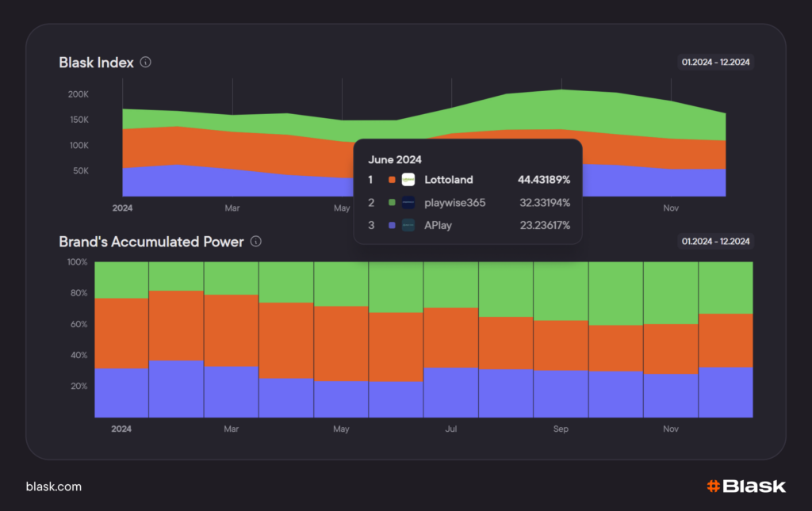This screenshot has width=812, height=511.
Task: Click the playwise365 logo icon in the tooltip
Action: tap(408, 202)
